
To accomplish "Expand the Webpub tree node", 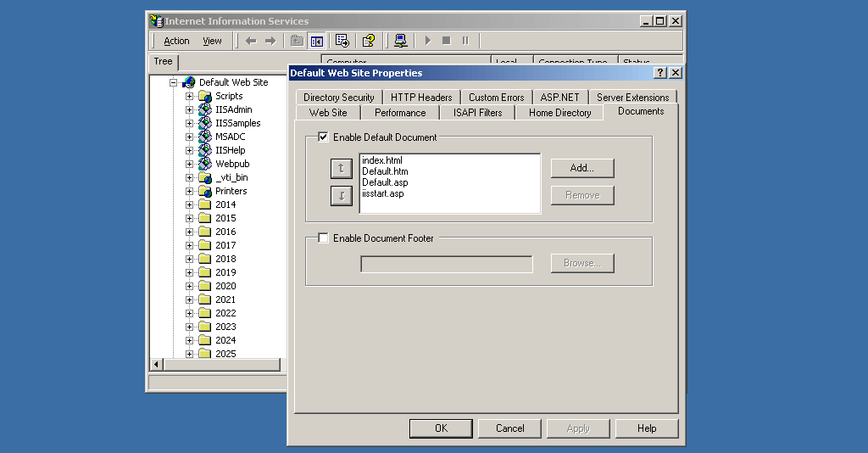I will pos(189,164).
